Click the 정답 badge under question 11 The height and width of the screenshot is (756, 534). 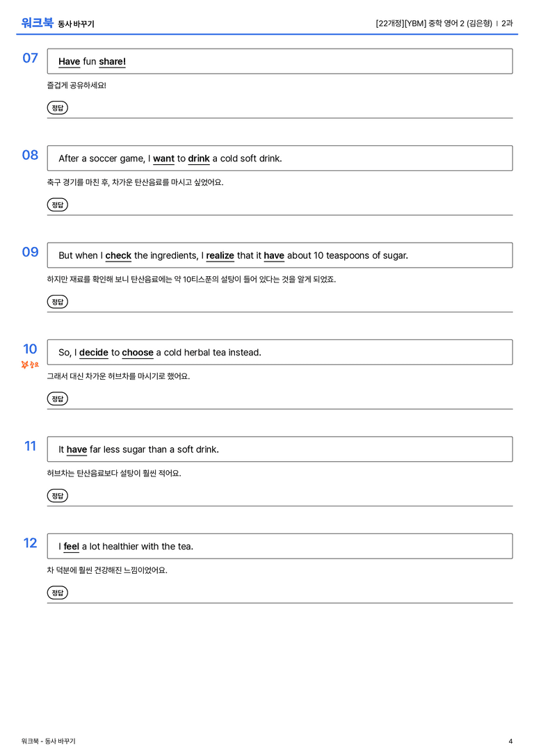point(57,495)
